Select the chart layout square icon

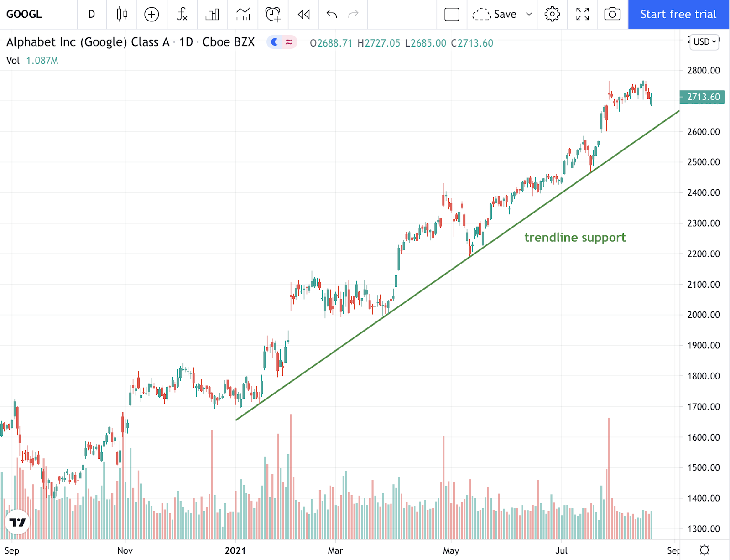pos(452,14)
